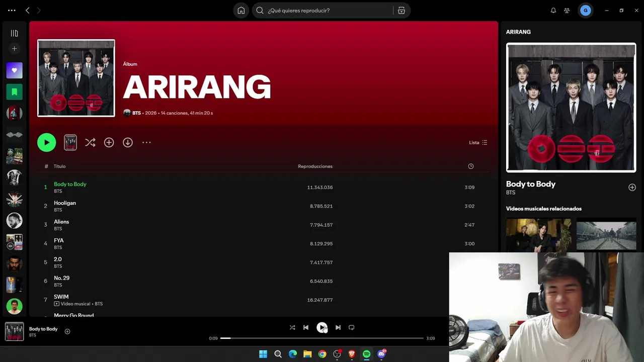Viewport: 644px width, 362px height.
Task: Open Microsoft Edge from the taskbar
Action: (x=293, y=354)
